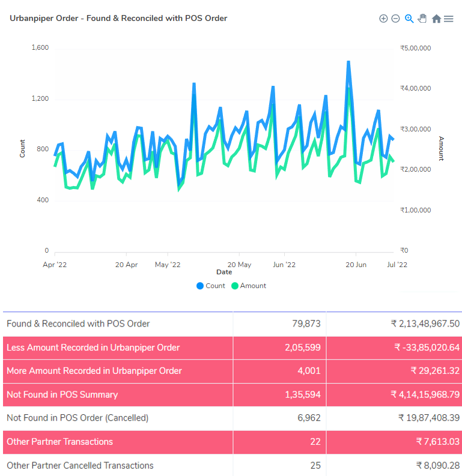This screenshot has width=462, height=476.
Task: Click amount ₹ 19,87,408.39
Action: (429, 418)
